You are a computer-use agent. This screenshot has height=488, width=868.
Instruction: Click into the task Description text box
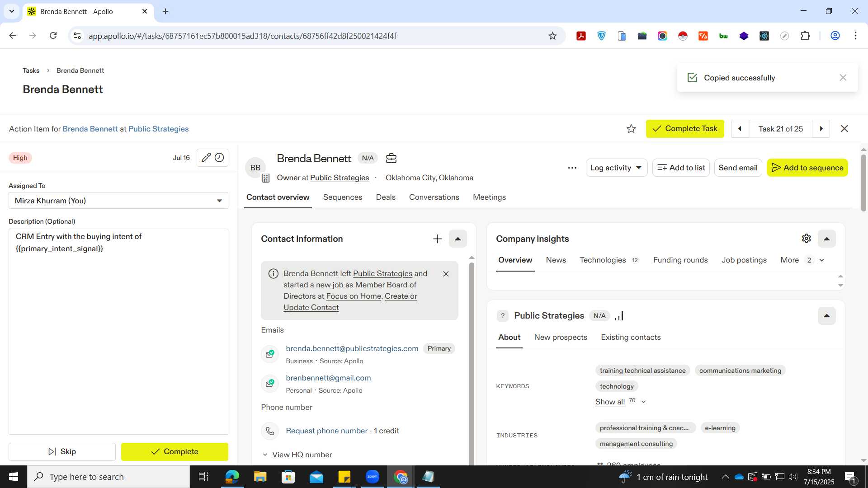click(118, 332)
